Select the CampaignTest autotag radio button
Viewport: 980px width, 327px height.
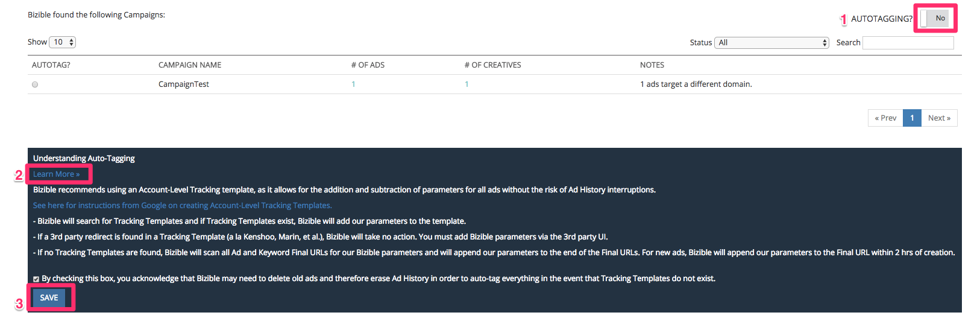click(35, 84)
